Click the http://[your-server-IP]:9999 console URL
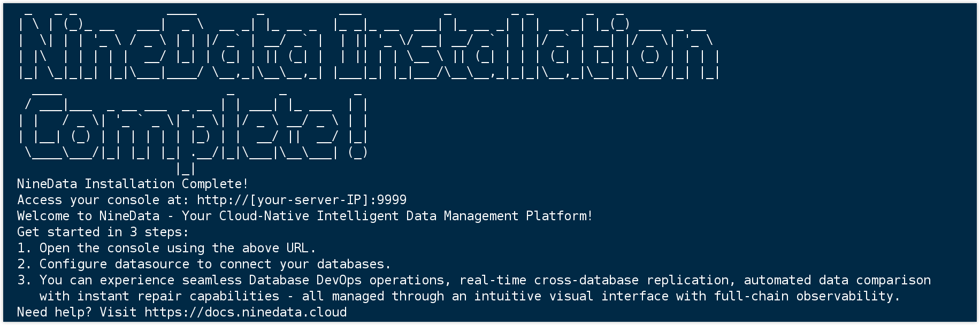This screenshot has width=980, height=325. pyautogui.click(x=302, y=200)
